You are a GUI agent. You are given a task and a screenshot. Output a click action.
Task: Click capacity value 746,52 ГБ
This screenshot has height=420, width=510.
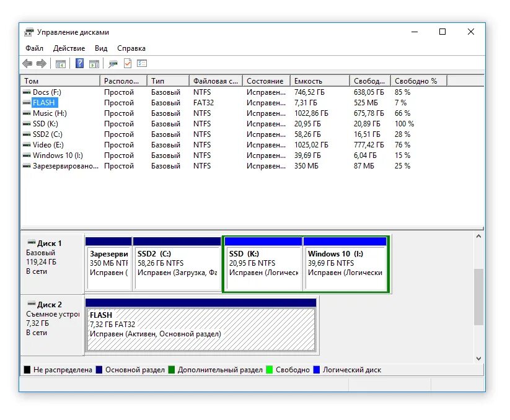(x=309, y=92)
